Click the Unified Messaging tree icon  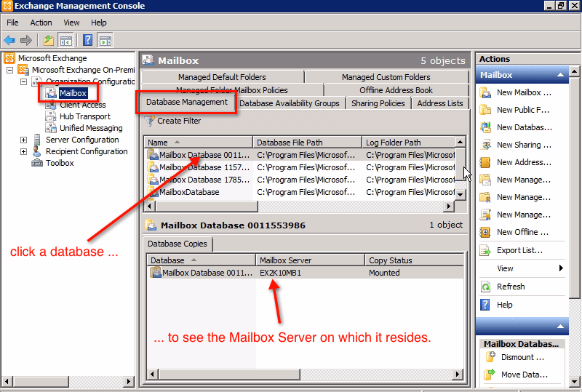(51, 128)
